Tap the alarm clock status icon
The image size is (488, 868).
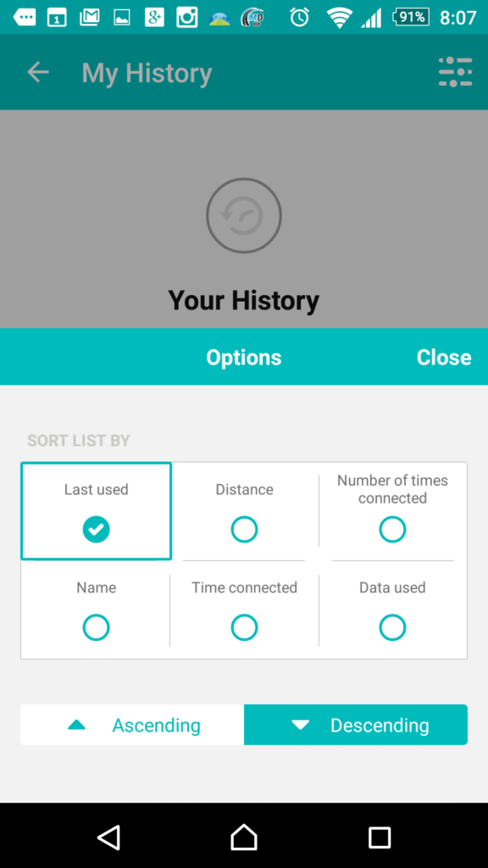pos(299,17)
